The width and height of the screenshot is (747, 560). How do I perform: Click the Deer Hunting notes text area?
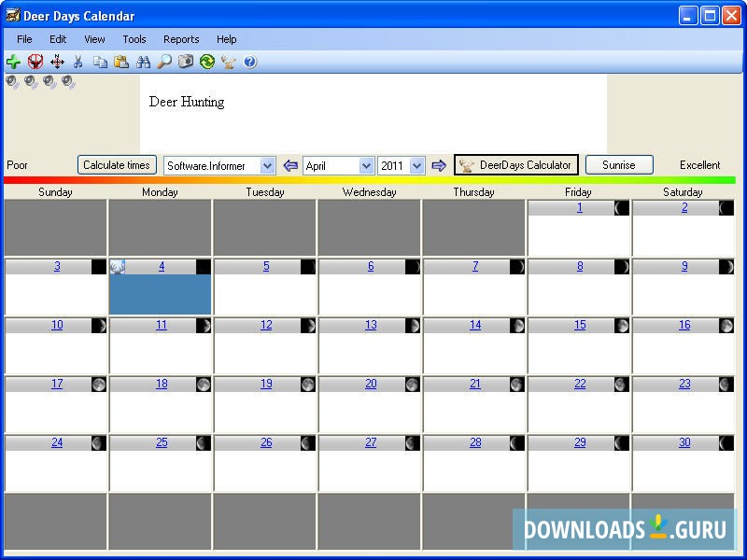coord(373,113)
